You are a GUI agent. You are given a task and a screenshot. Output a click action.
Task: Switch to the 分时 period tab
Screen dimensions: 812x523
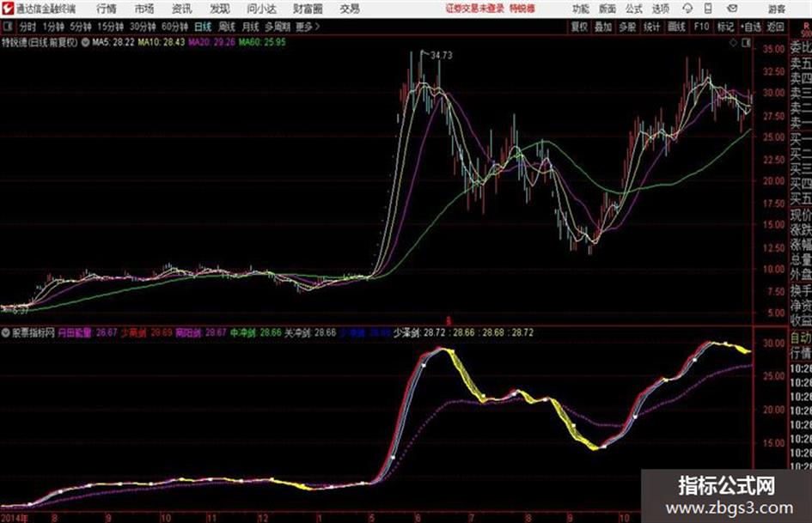[28, 27]
